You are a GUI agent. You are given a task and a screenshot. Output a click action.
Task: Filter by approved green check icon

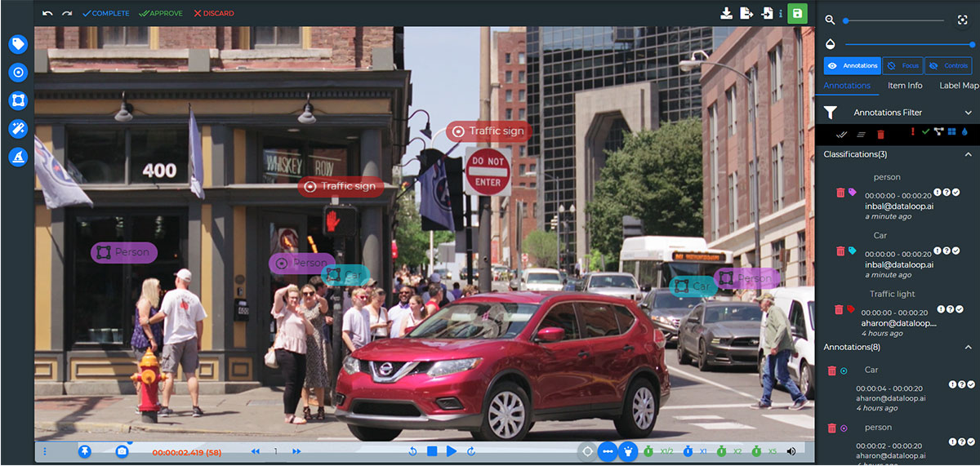coord(925,131)
